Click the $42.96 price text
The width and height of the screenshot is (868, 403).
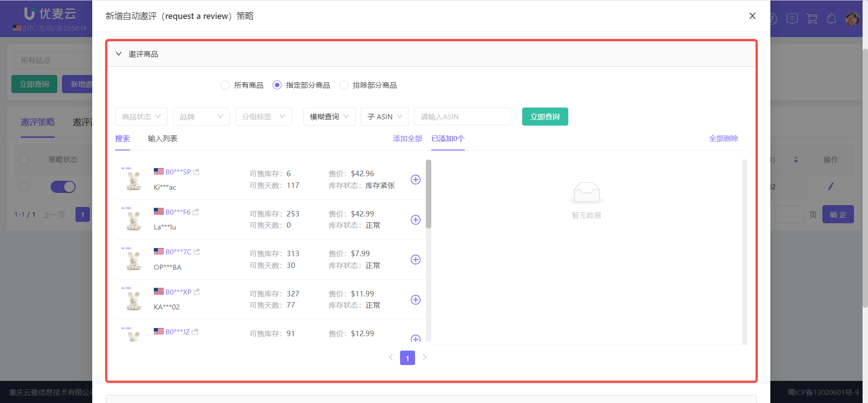(362, 173)
